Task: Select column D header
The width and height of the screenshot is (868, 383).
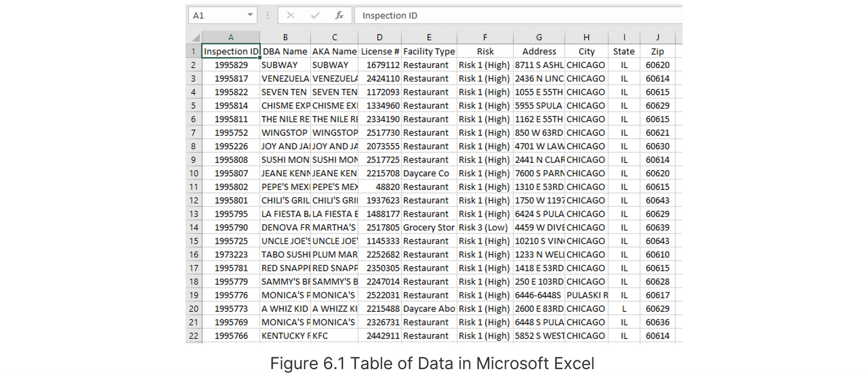Action: click(380, 37)
